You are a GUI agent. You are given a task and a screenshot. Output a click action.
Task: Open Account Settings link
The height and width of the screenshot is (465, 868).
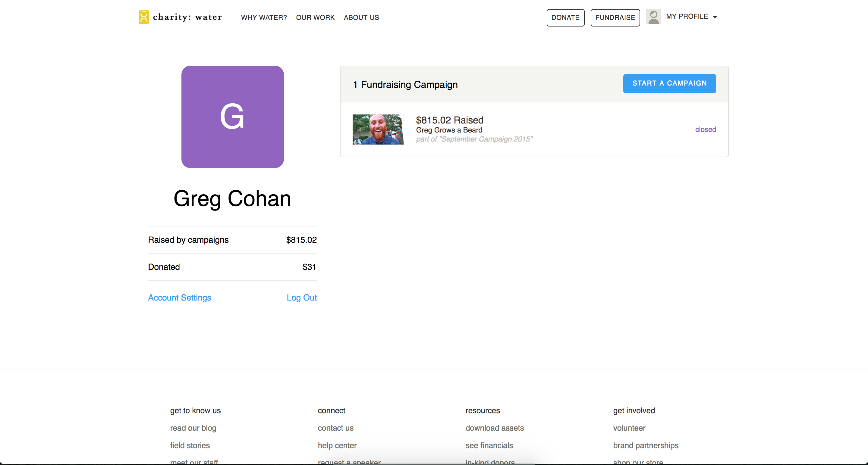tap(180, 298)
